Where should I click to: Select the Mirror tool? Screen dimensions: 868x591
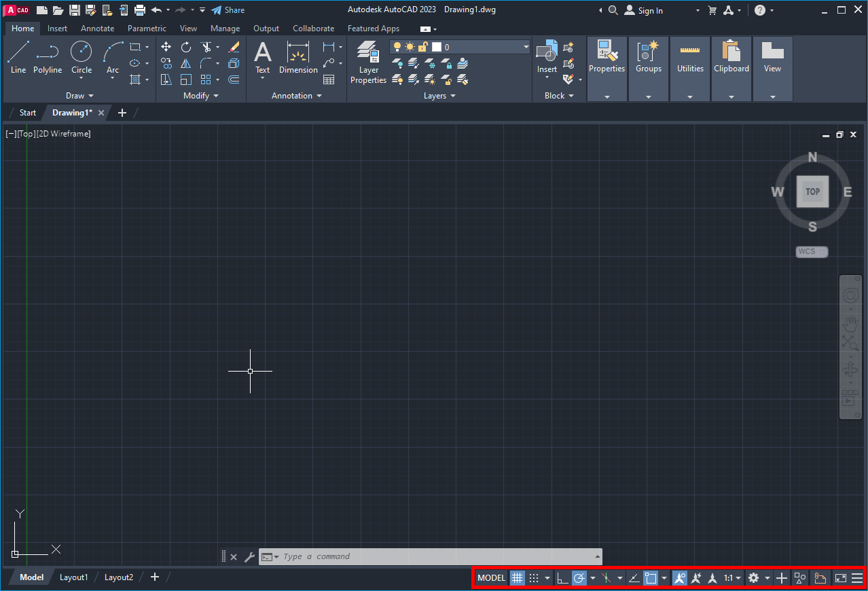tap(186, 63)
